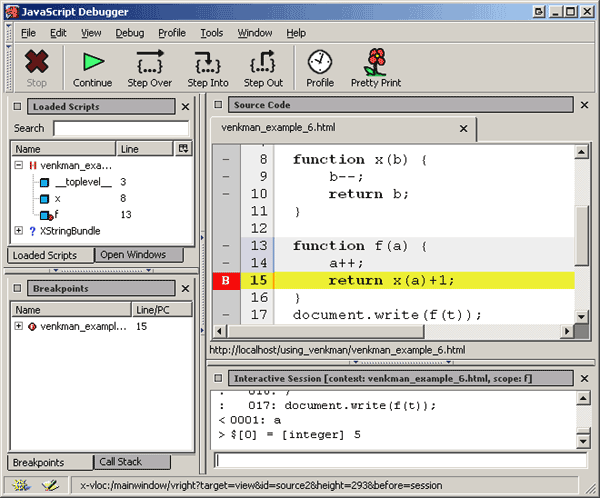This screenshot has width=600, height=498.
Task: Toggle floating box of Breakpoints panel
Action: (17, 288)
